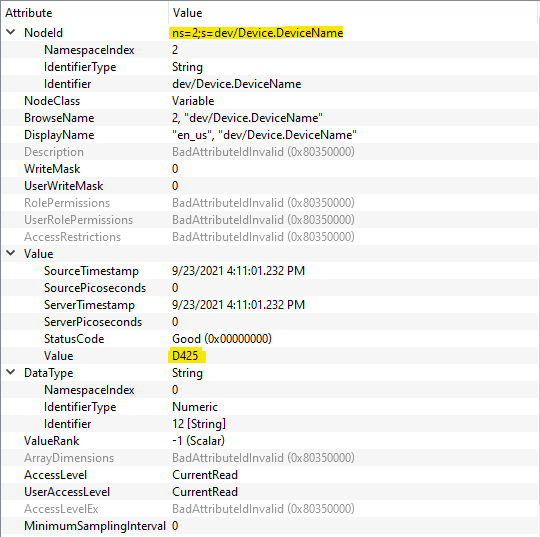Select the DisplayName attribute row
This screenshot has width=540, height=537.
[x=270, y=135]
